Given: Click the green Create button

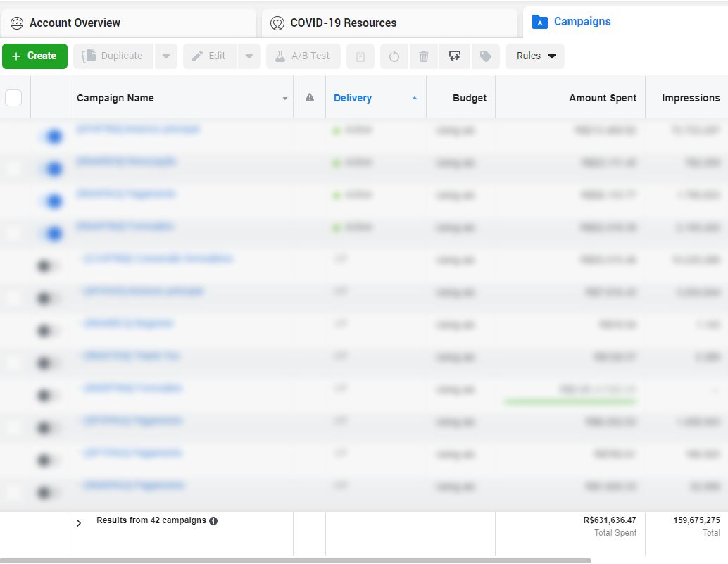Looking at the screenshot, I should (34, 56).
